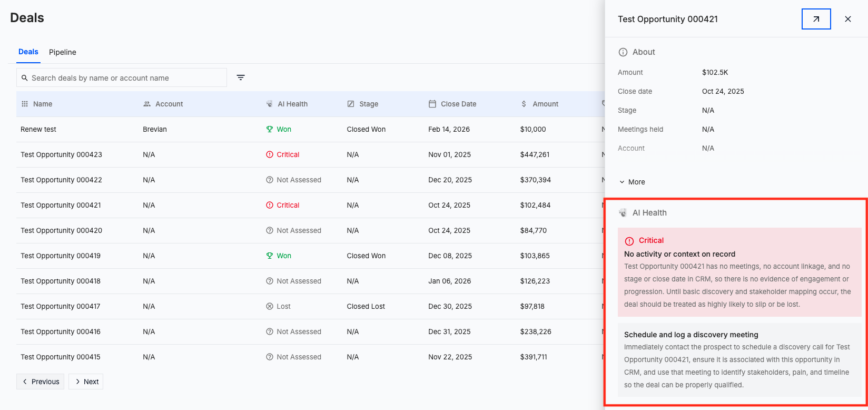Click the Close Date calendar icon

point(432,104)
